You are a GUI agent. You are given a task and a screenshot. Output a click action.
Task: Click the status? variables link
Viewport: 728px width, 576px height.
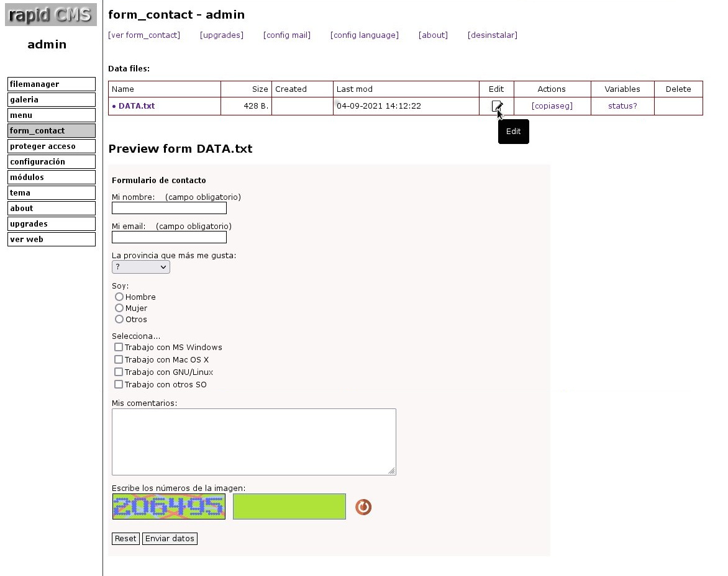click(622, 106)
